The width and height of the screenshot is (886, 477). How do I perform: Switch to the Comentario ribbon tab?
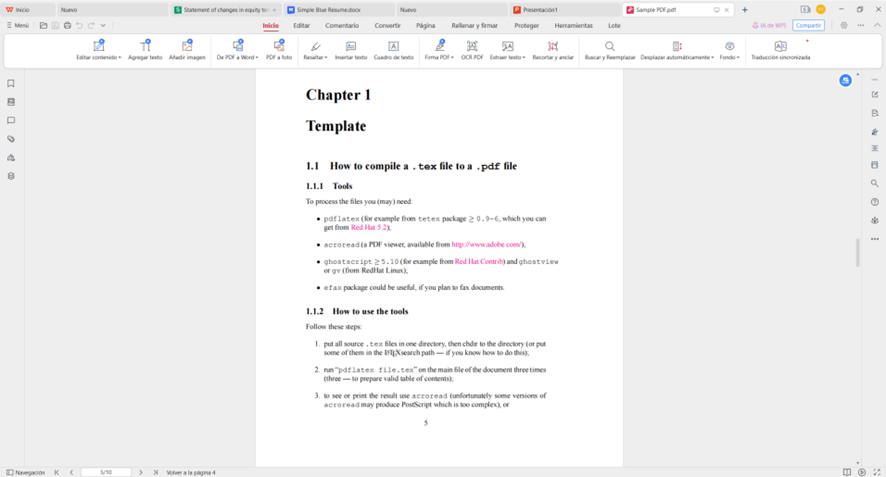click(342, 25)
